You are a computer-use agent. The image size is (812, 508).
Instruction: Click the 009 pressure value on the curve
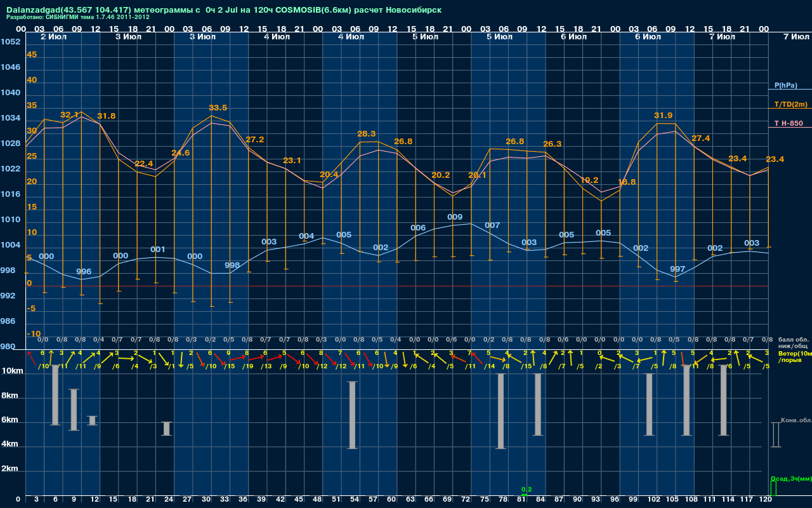(455, 217)
